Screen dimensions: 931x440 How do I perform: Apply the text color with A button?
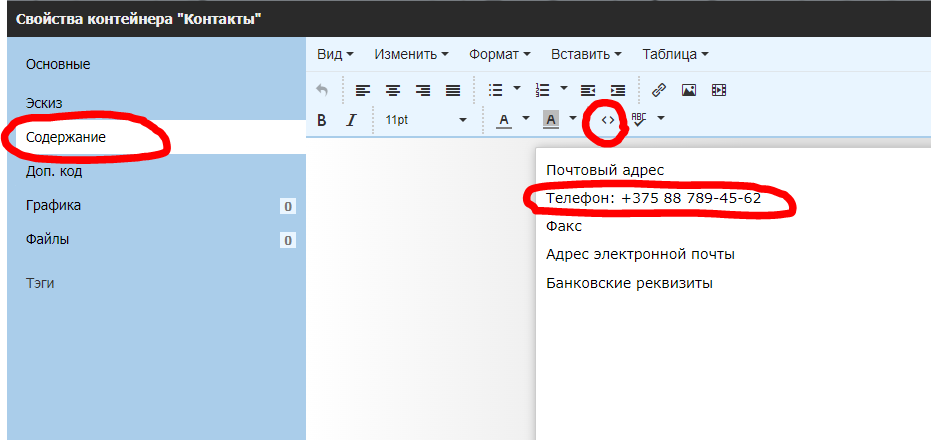503,120
